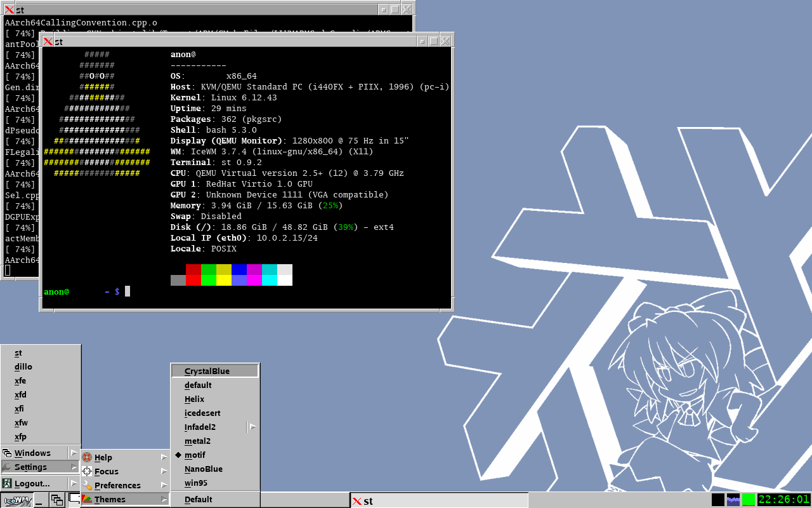Screen dimensions: 812x508
Task: Click the "Locale: POSIX" line
Action: pos(204,249)
